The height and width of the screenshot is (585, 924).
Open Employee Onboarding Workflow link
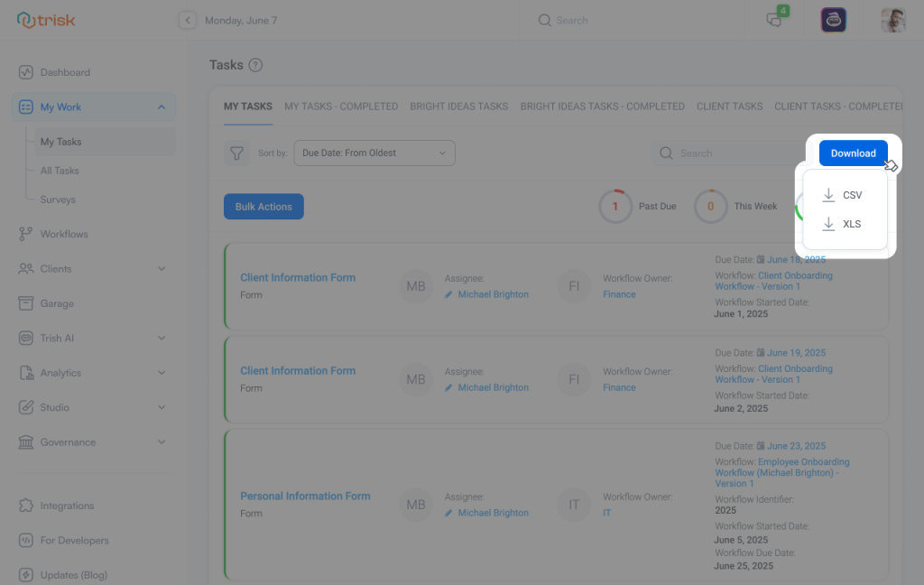click(782, 473)
